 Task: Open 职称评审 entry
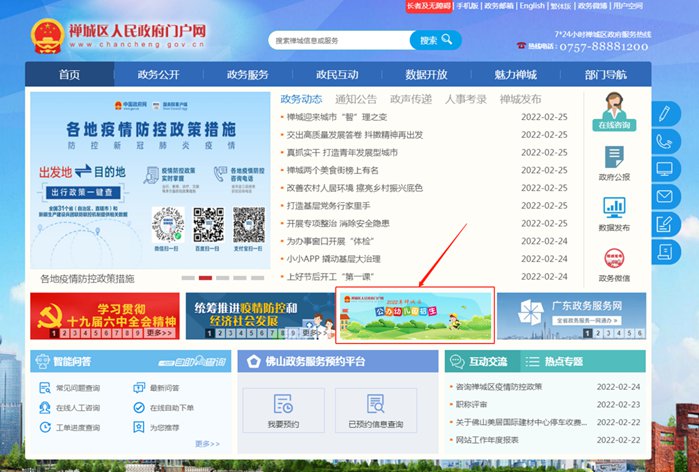pos(471,404)
